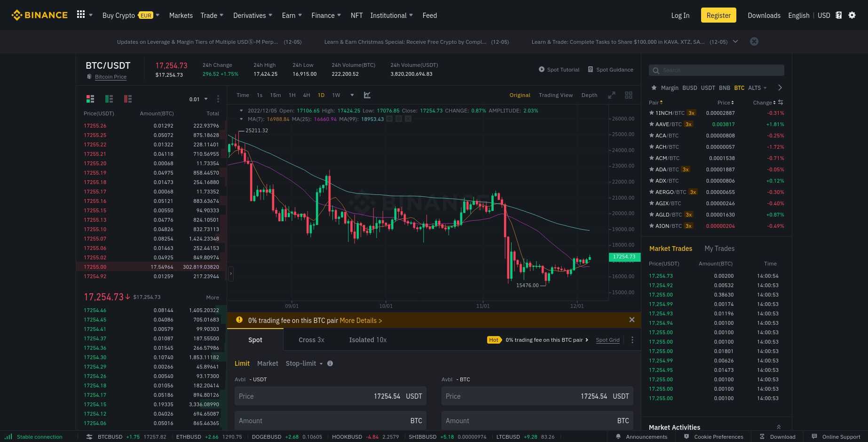Open the Trade menu dropdown
Image resolution: width=868 pixels, height=442 pixels.
[x=212, y=15]
